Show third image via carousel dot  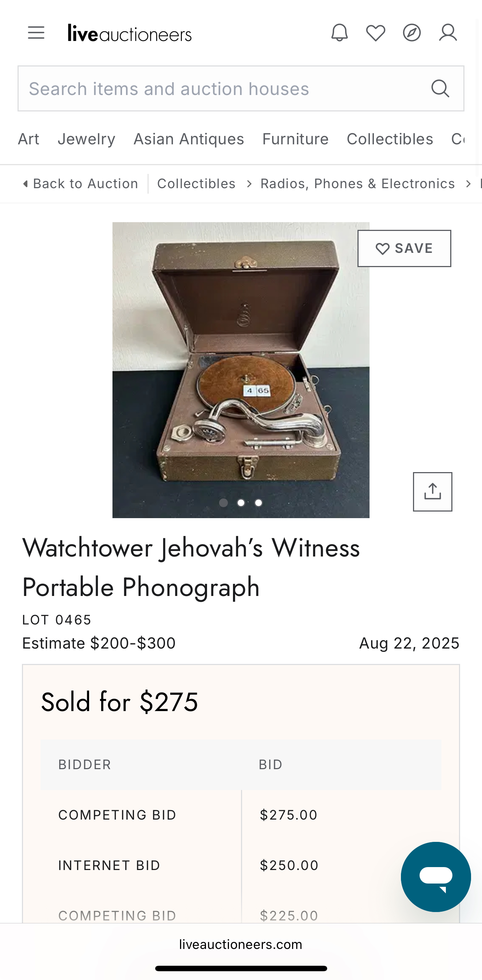click(x=259, y=503)
